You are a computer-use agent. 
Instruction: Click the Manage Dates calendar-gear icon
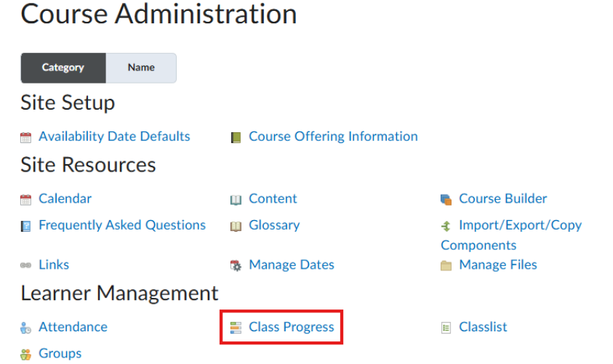(236, 266)
